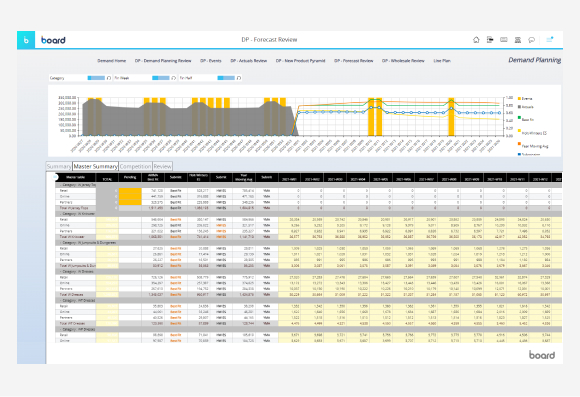Image resolution: width=580 pixels, height=397 pixels.
Task: Open the Review tab
Action: tap(162, 166)
